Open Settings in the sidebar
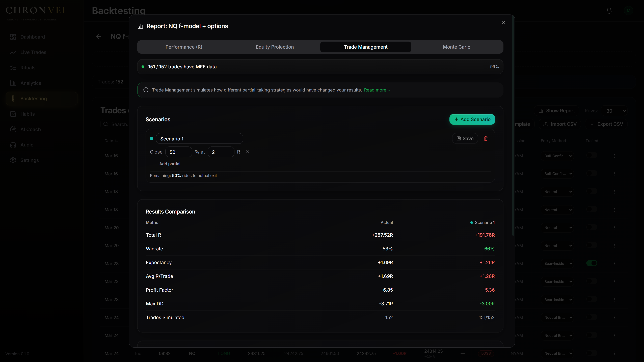Image resolution: width=644 pixels, height=362 pixels. (41, 160)
